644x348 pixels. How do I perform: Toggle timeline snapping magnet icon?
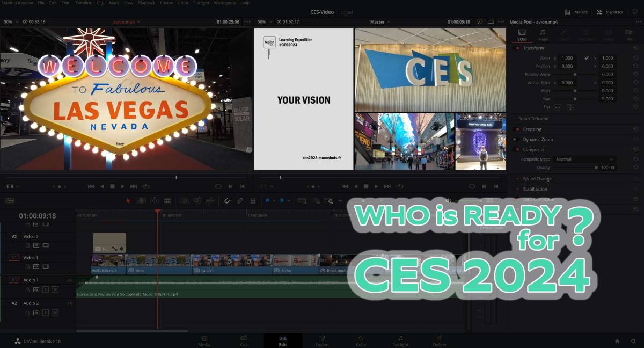click(x=227, y=200)
